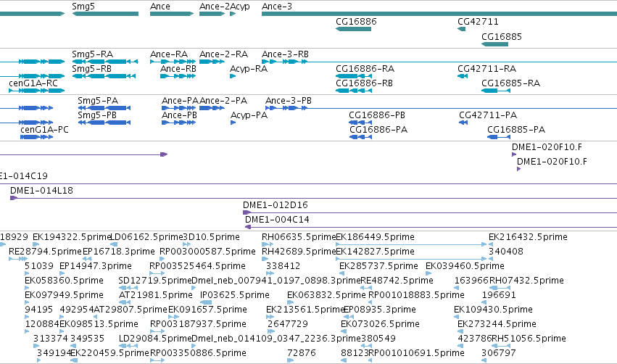Click EST RE48742.5prime
This screenshot has width=617, height=364.
pyautogui.click(x=397, y=281)
